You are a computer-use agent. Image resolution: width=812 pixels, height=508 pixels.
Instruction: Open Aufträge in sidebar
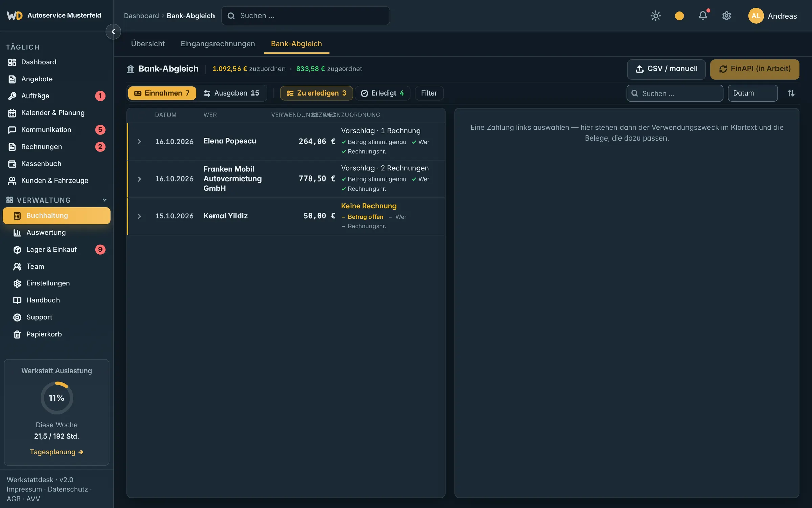pos(57,96)
